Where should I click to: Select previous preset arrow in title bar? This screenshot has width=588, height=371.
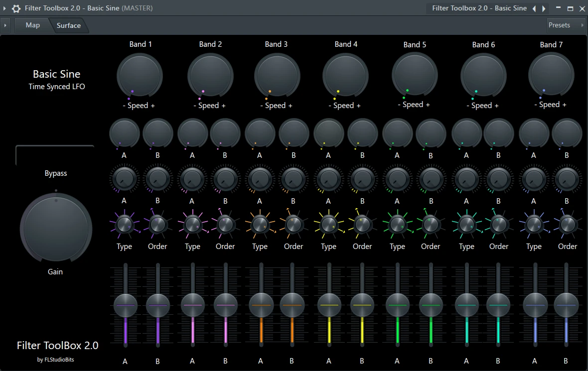534,8
